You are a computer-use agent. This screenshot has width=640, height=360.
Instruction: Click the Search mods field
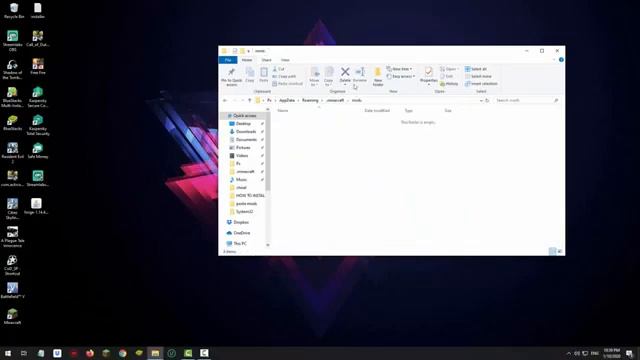coord(526,100)
